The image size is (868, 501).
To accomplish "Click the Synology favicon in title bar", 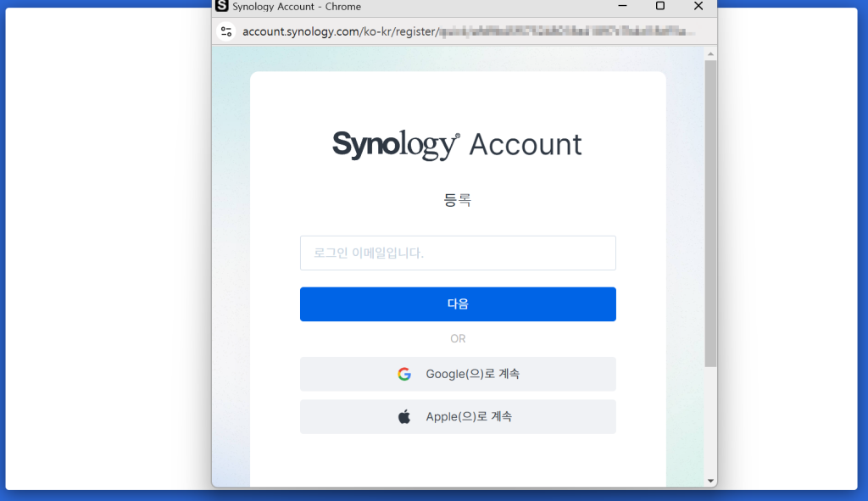I will (x=222, y=6).
